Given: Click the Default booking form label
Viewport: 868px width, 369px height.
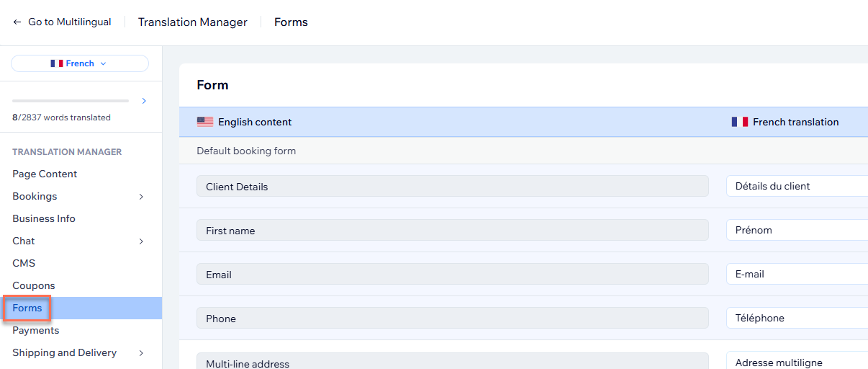Looking at the screenshot, I should (x=246, y=151).
